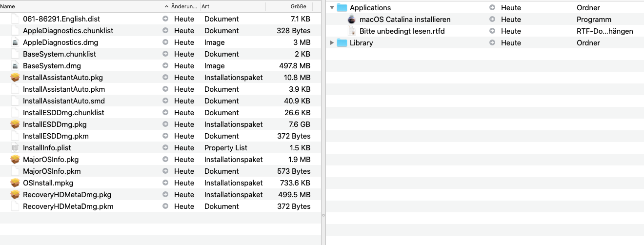The height and width of the screenshot is (245, 644).
Task: Toggle sort direction arrow in Name column
Action: pyautogui.click(x=166, y=6)
